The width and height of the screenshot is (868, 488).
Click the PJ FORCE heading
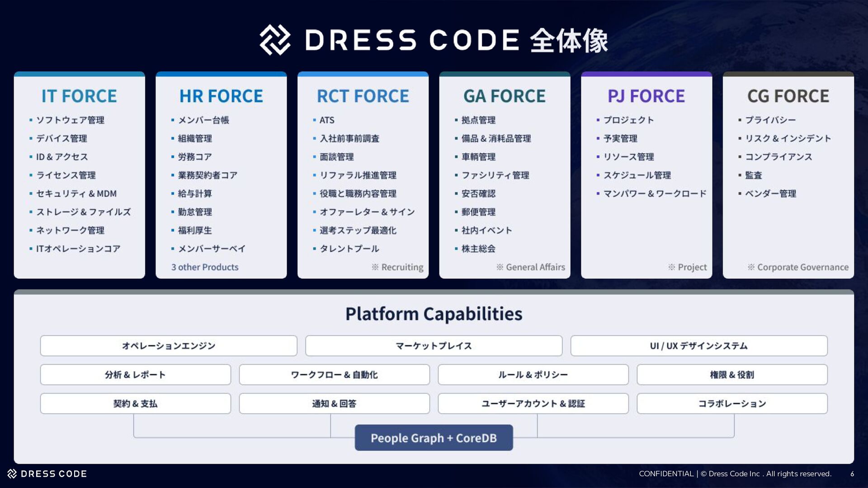tap(646, 96)
